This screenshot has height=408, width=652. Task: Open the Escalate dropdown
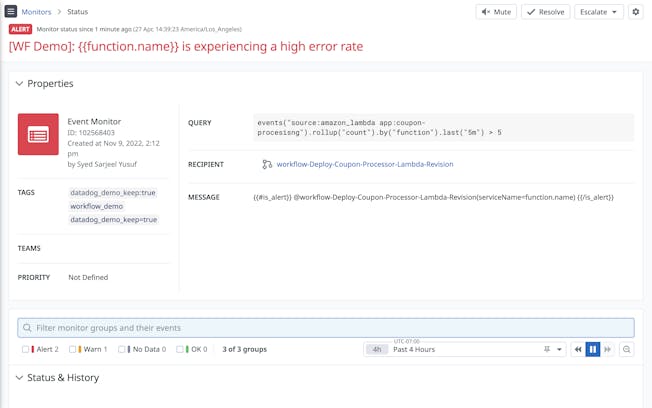point(599,12)
